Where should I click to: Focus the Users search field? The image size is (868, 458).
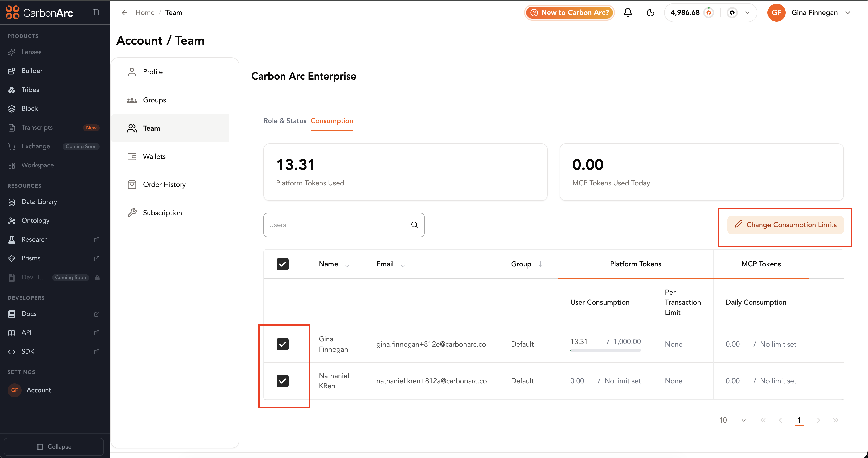[344, 225]
